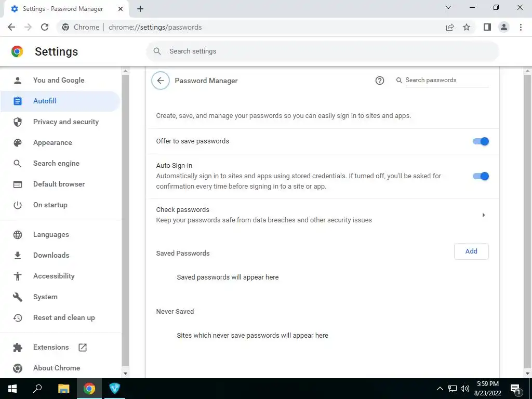The image size is (532, 399).
Task: Open File Explorer from taskbar
Action: click(x=63, y=389)
